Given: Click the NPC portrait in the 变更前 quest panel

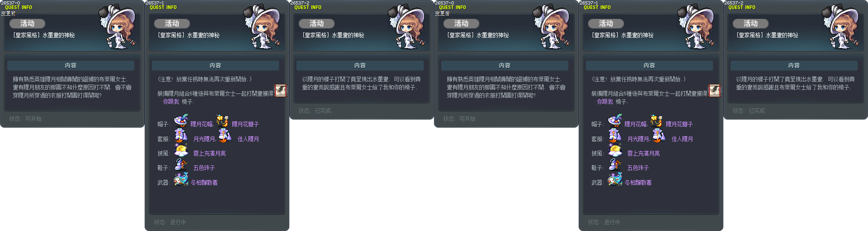Looking at the screenshot, I should pyautogui.click(x=117, y=27).
